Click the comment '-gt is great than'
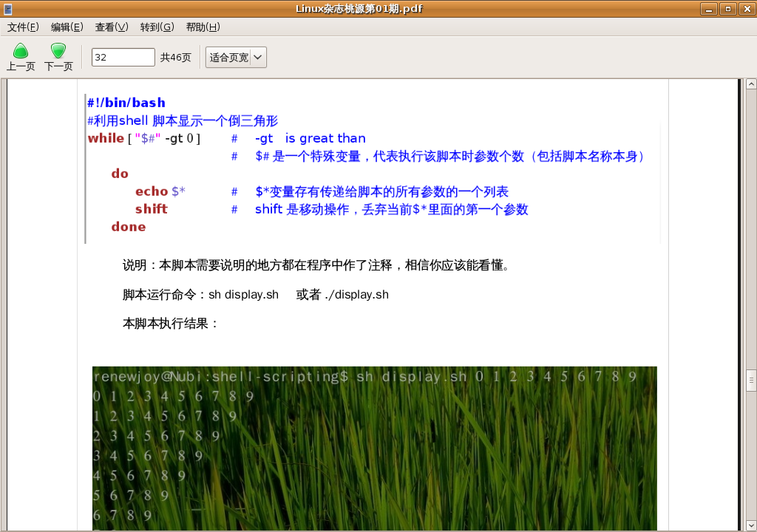This screenshot has width=757, height=532. tap(310, 139)
